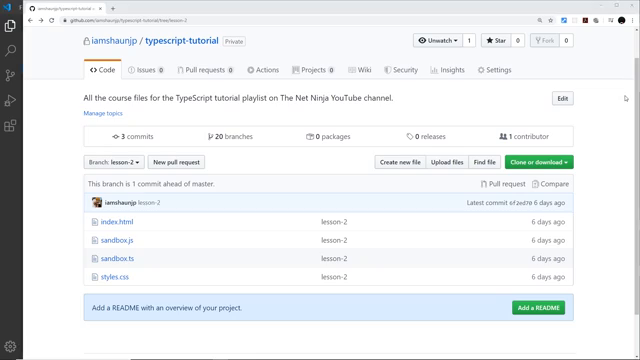
Task: Click browser back arrow
Action: pos(30,20)
